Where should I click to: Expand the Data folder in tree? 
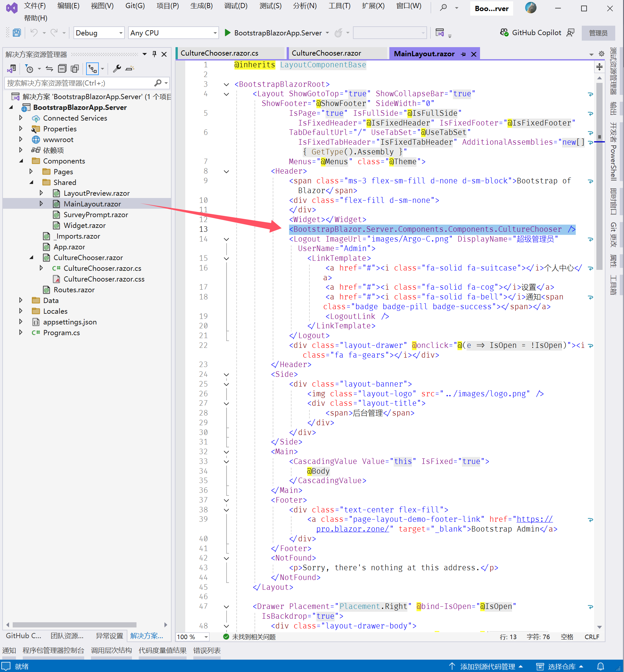pos(21,300)
